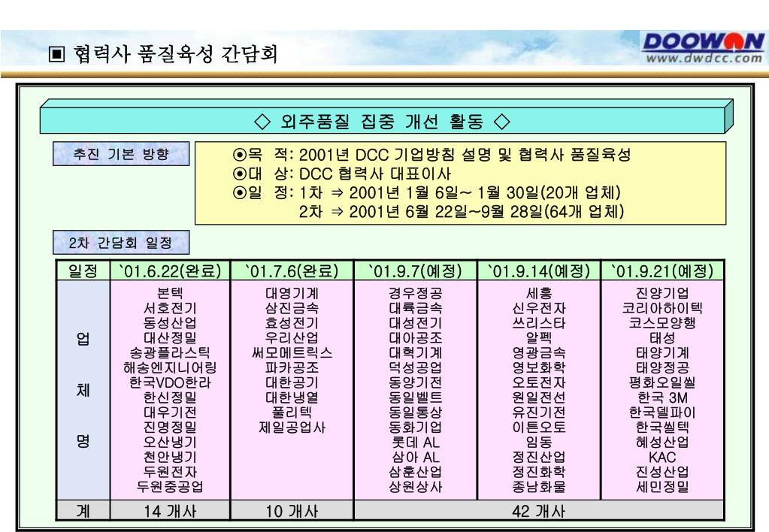Click company name 제일공업사
Viewport: 769px width, 532px height.
(x=292, y=427)
